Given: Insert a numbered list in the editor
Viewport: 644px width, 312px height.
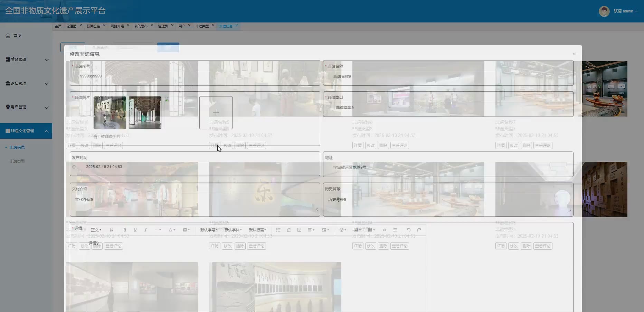Looking at the screenshot, I should click(x=289, y=230).
